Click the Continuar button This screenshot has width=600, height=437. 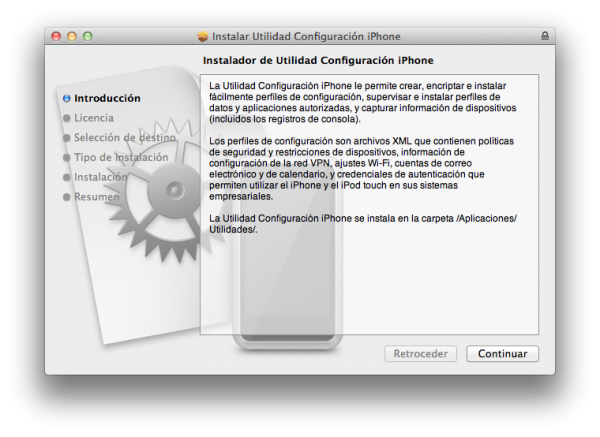(x=502, y=354)
